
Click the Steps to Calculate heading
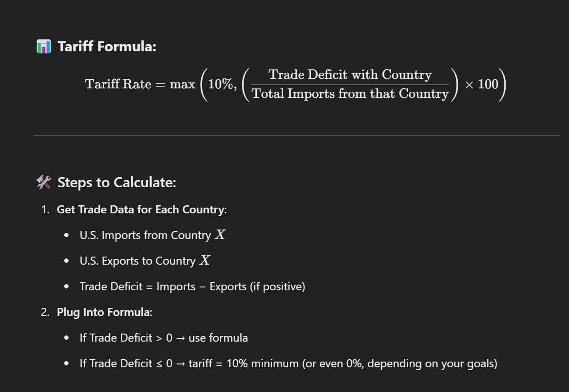[x=117, y=182]
